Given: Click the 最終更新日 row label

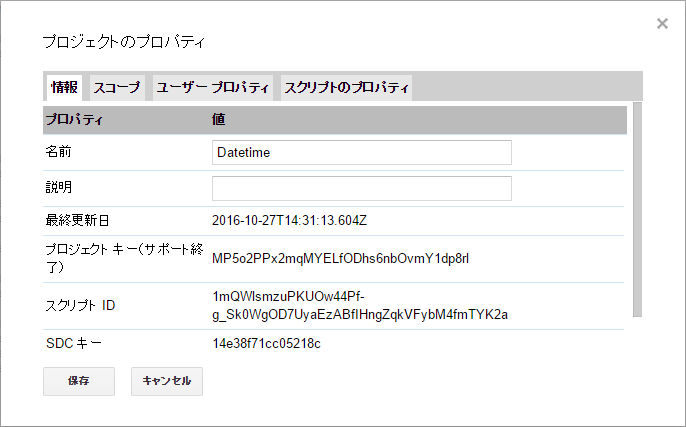Looking at the screenshot, I should (78, 221).
